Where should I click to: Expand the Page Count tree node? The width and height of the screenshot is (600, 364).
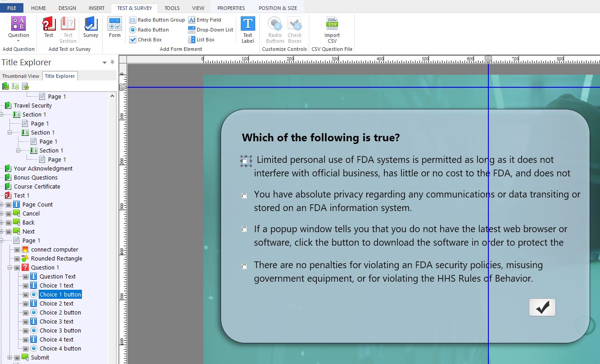click(x=1, y=204)
